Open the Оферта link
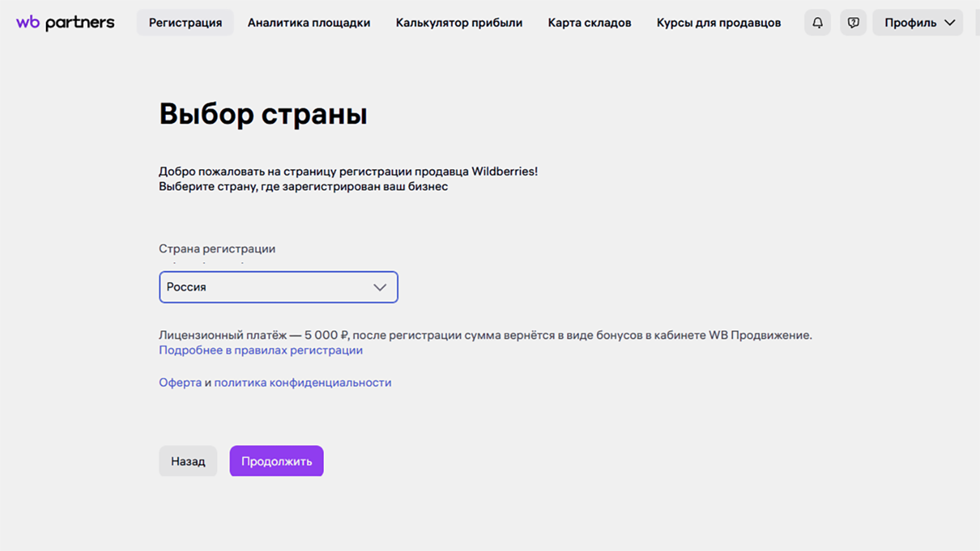Image resolution: width=980 pixels, height=551 pixels. point(180,382)
